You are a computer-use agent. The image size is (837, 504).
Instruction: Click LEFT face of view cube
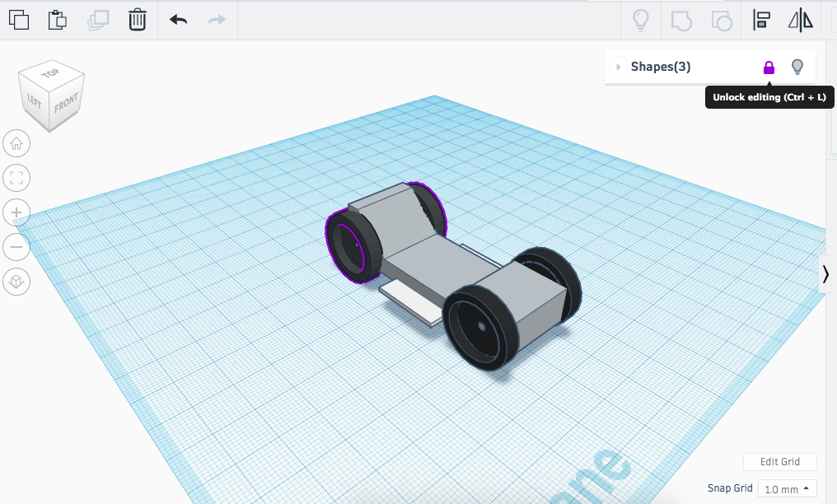[x=34, y=101]
